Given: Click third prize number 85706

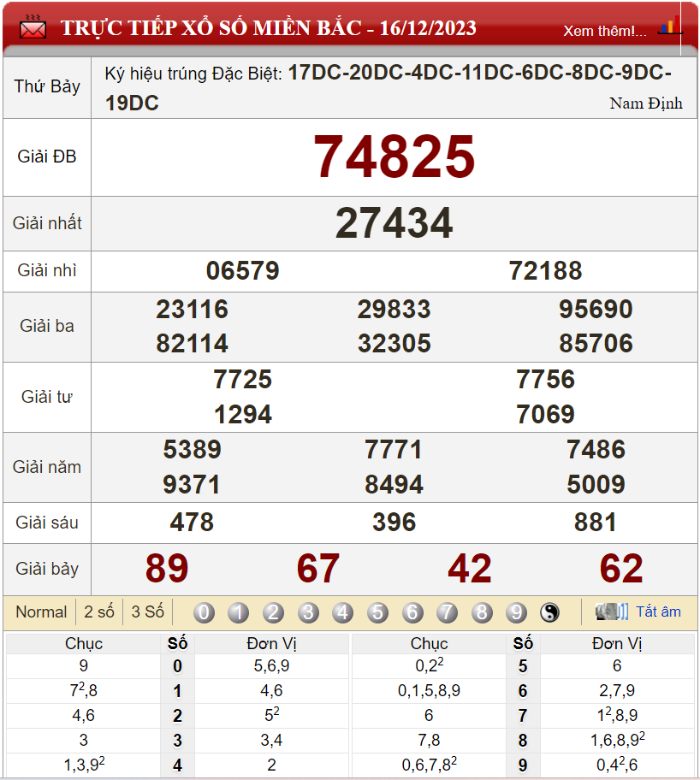Looking at the screenshot, I should click(x=596, y=344).
